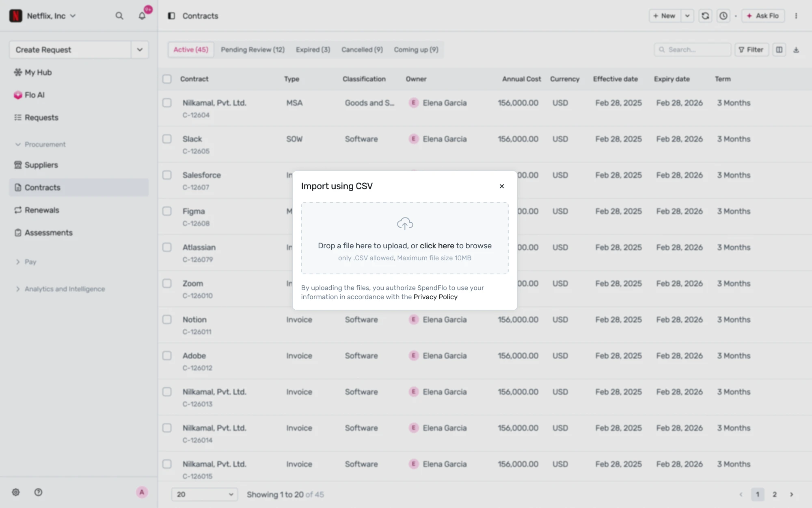Click the Netflix logo icon

pyautogui.click(x=16, y=16)
